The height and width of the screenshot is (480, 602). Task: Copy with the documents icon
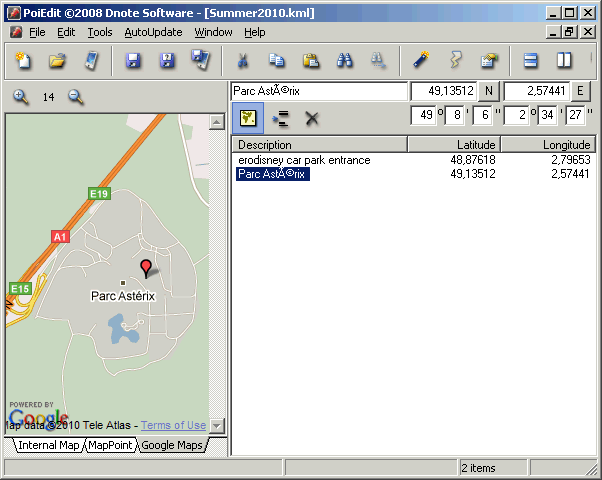click(x=276, y=61)
